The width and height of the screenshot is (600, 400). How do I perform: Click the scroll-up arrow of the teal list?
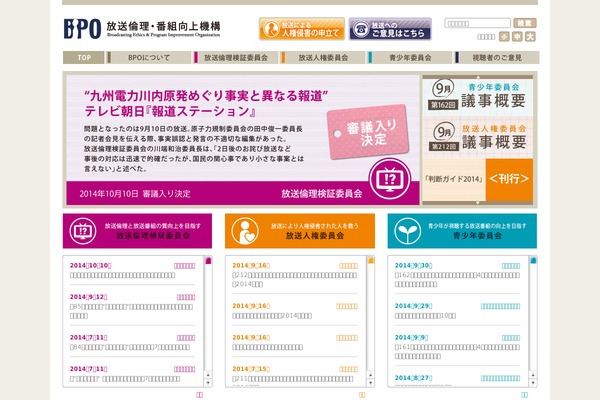(533, 375)
